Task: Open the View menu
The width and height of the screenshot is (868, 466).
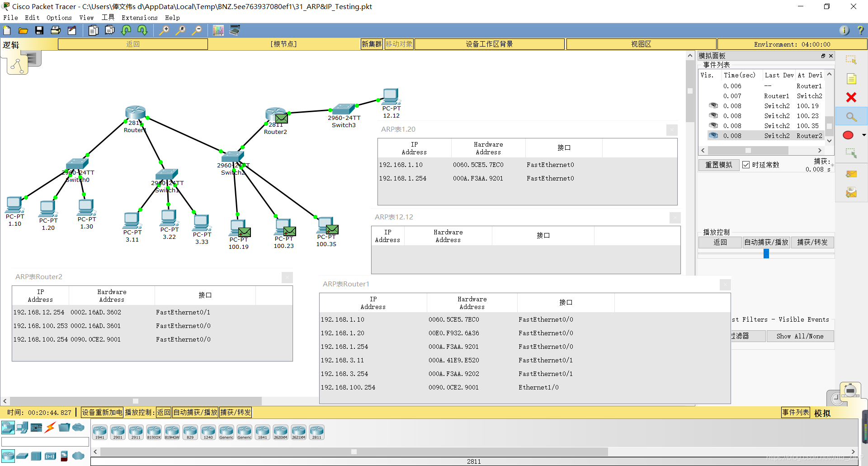Action: [x=86, y=18]
